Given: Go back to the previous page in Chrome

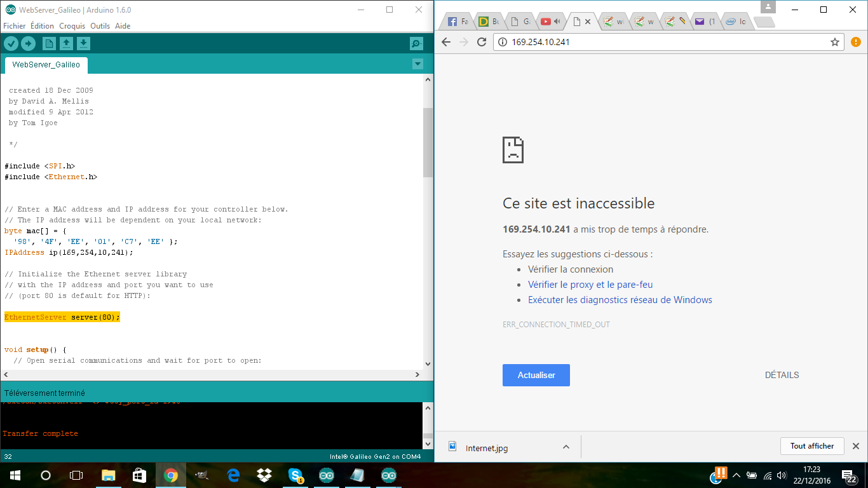Looking at the screenshot, I should [446, 42].
